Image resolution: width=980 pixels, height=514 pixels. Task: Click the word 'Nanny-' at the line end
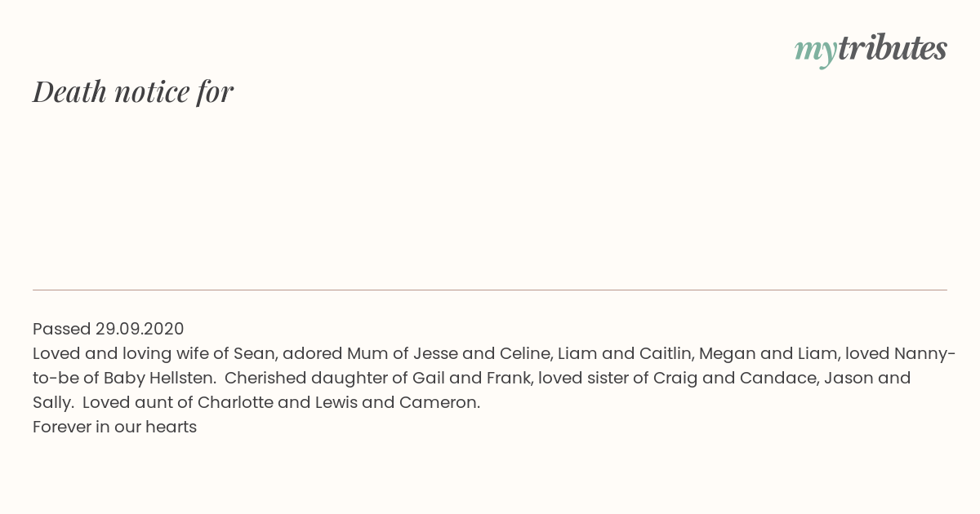[x=925, y=353]
